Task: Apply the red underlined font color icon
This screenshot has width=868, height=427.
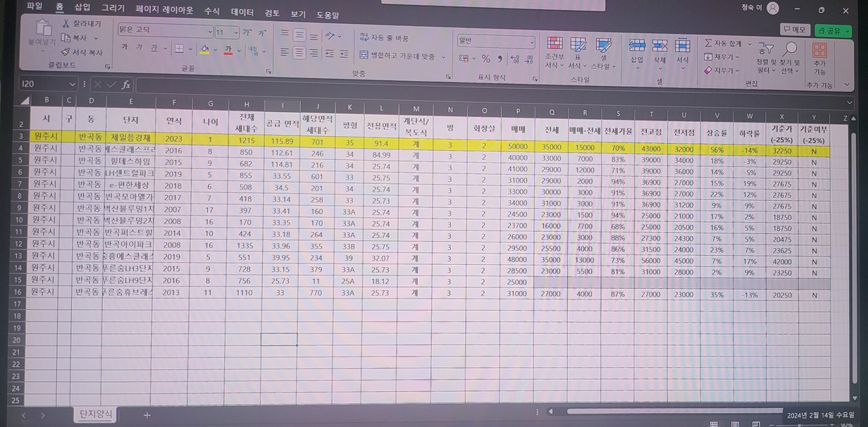Action: pos(228,49)
